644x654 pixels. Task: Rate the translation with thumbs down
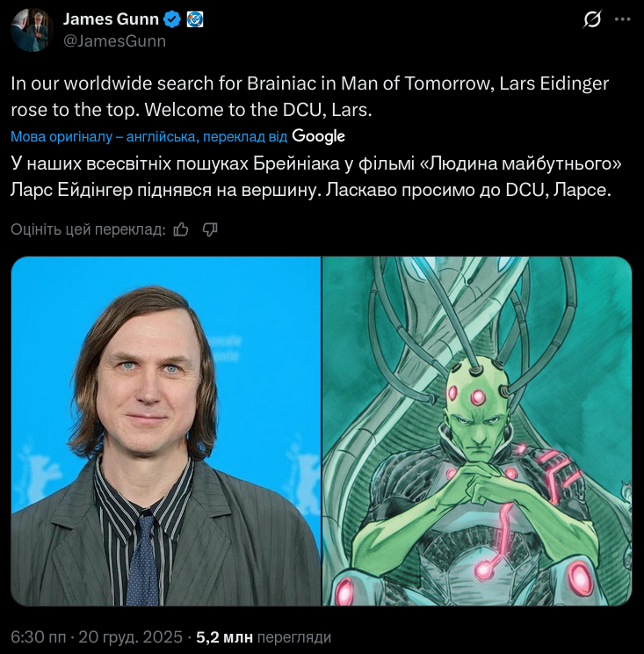pos(210,229)
